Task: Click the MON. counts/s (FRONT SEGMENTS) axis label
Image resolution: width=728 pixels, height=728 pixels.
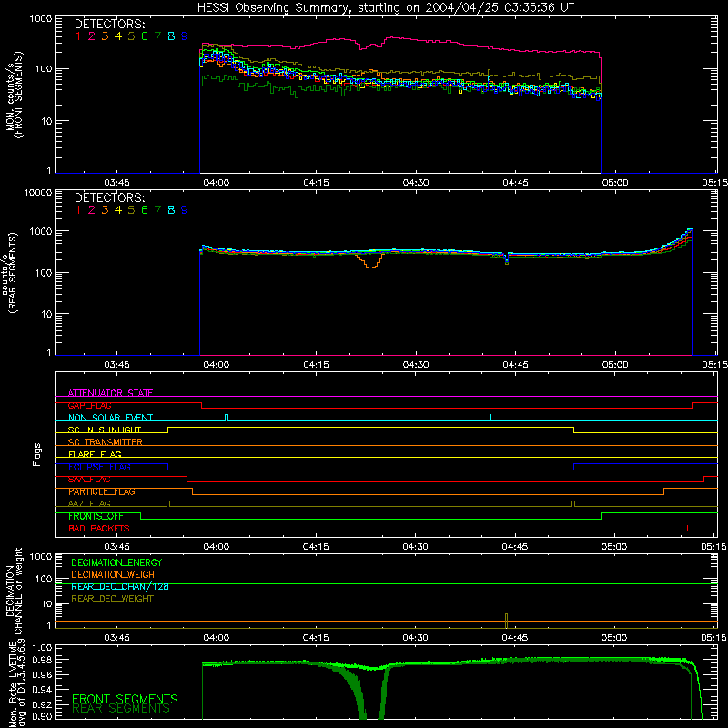Action: pyautogui.click(x=14, y=95)
